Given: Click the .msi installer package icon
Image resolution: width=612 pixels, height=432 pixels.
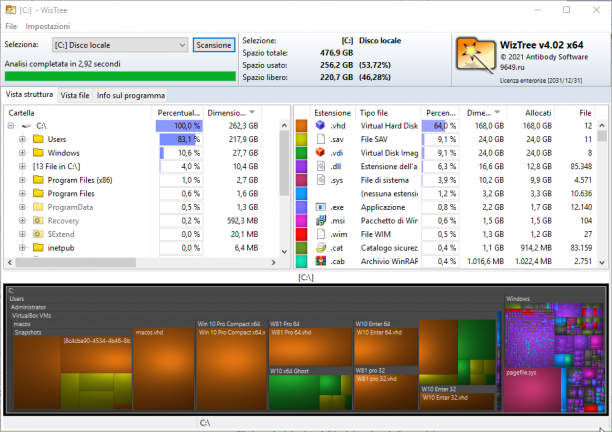Looking at the screenshot, I should pos(320,220).
